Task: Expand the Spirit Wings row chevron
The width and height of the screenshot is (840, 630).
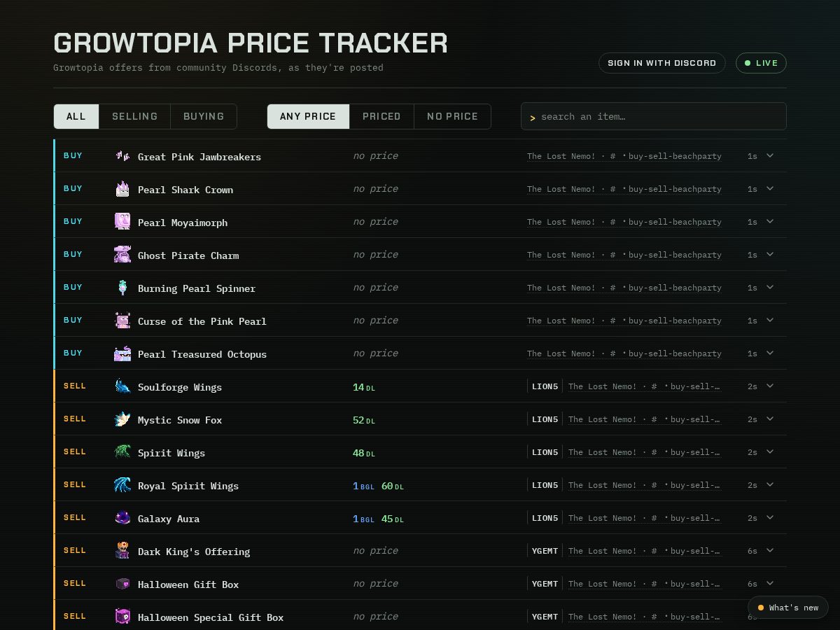Action: tap(770, 451)
